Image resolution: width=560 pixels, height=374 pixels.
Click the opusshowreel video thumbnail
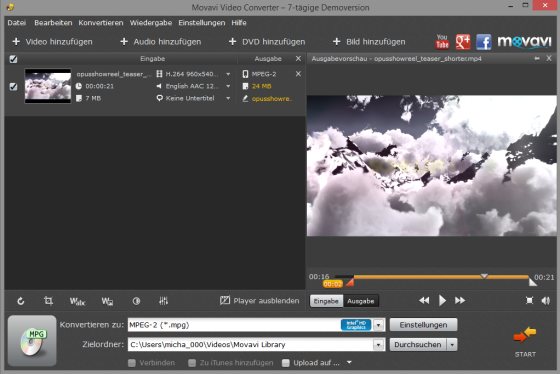tap(48, 86)
